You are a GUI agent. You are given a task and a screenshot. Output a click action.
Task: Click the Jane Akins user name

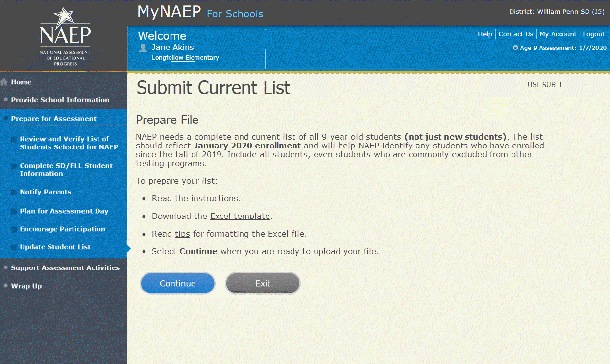tap(173, 48)
